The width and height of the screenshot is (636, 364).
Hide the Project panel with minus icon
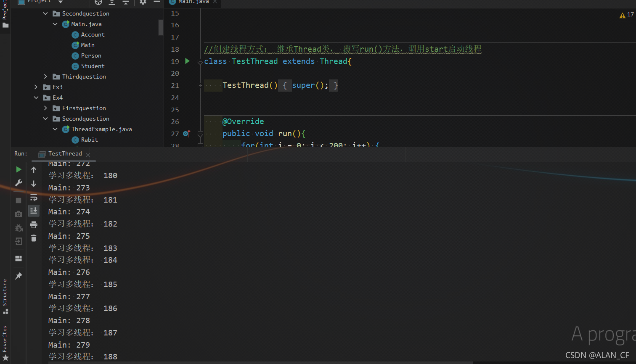[157, 2]
